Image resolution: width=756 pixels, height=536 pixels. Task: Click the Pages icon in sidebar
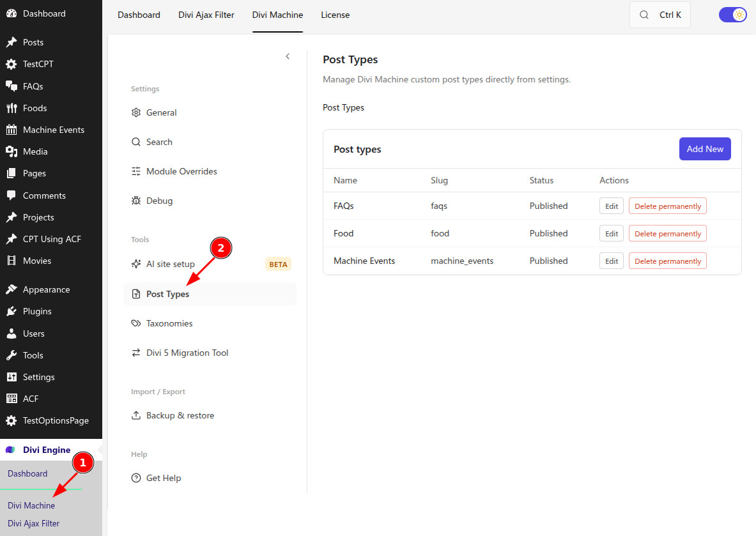pyautogui.click(x=11, y=173)
